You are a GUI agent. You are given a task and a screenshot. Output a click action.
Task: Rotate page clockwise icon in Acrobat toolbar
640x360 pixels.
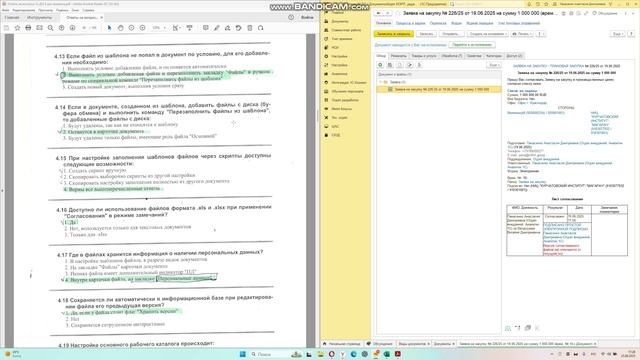[260, 28]
